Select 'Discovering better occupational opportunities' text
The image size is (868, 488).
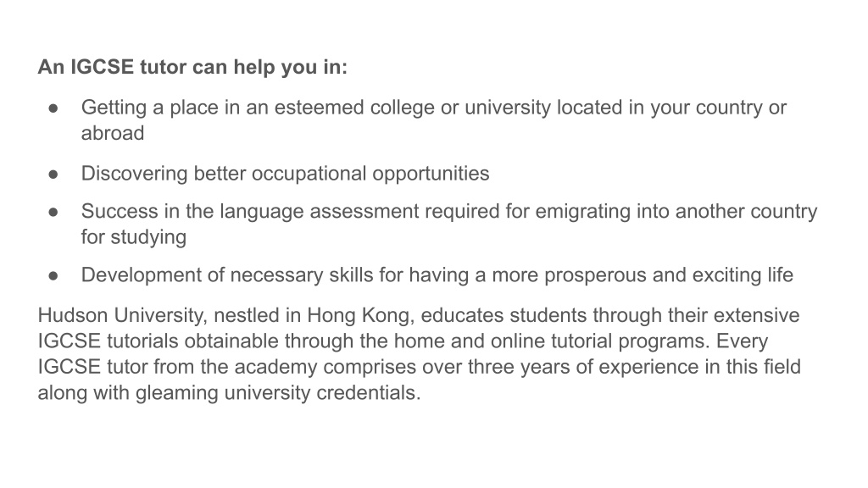[x=285, y=175]
